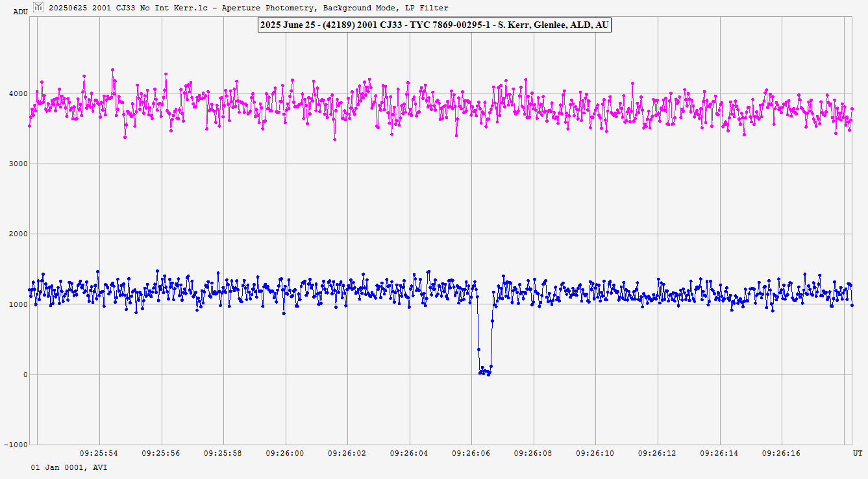Click the window title text with the Kerr.lc filename
This screenshot has height=479, width=868.
248,8
